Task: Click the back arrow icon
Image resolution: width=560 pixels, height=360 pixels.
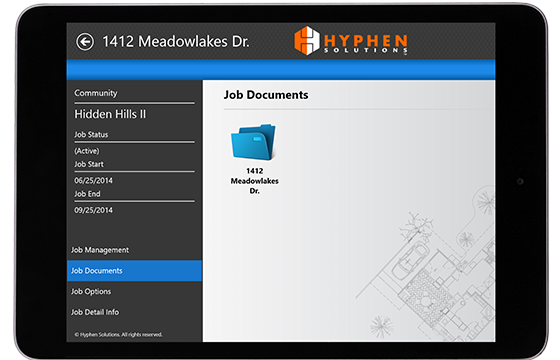Action: coord(85,42)
